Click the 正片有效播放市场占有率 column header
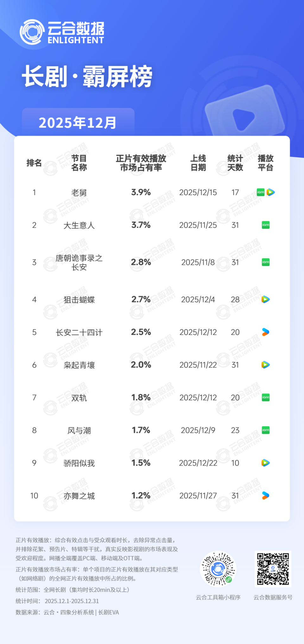Viewport: 304px width, 644px height. (x=141, y=163)
